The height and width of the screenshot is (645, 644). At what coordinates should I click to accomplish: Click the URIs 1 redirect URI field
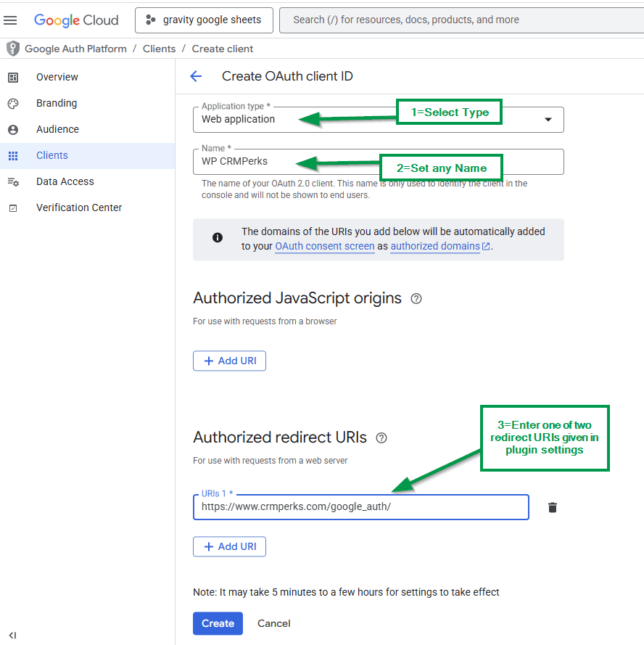361,507
